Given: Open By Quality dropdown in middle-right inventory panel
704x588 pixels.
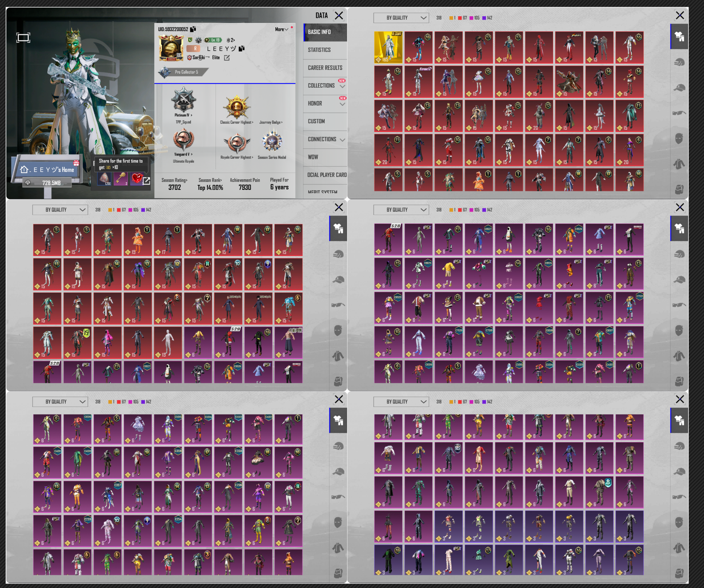Looking at the screenshot, I should pos(401,210).
